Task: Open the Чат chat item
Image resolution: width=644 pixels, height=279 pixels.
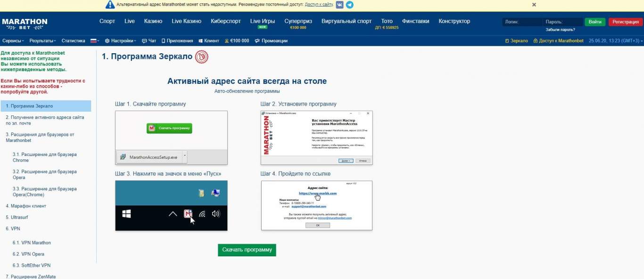Action: [x=149, y=41]
